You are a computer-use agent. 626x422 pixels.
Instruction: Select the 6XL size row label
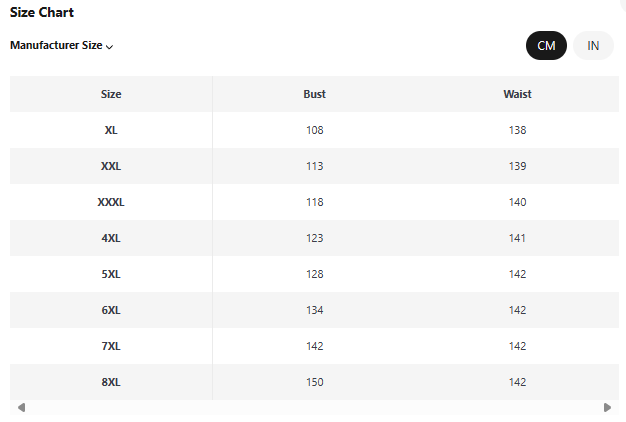tap(111, 310)
